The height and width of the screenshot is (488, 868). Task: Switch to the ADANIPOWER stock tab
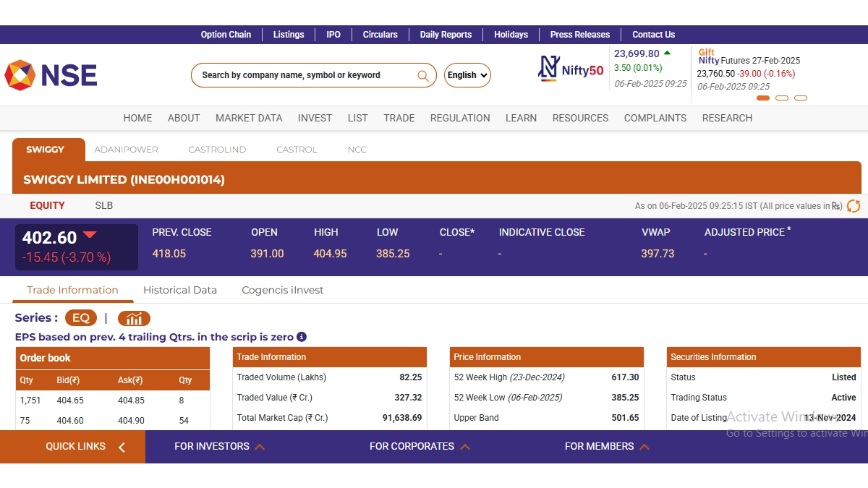[x=127, y=150]
